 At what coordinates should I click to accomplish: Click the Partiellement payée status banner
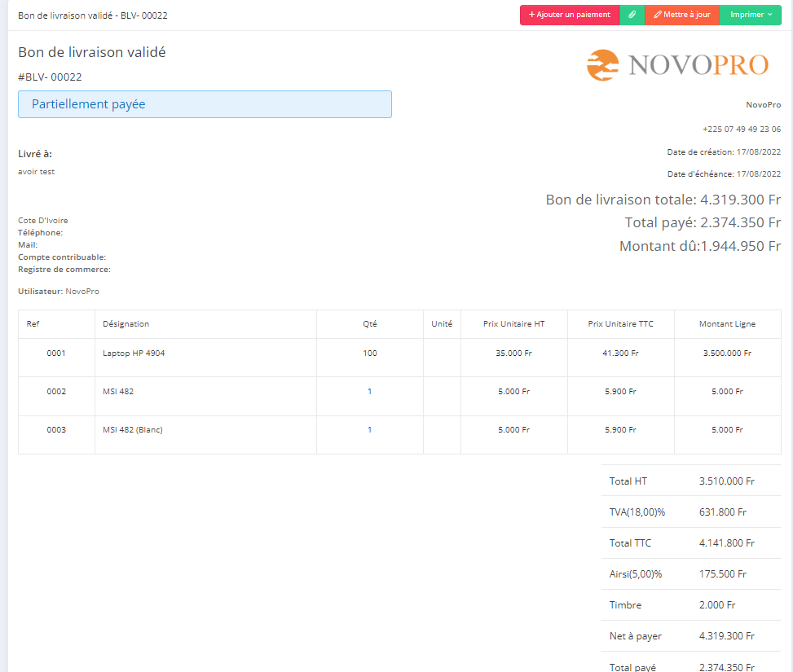click(x=205, y=104)
